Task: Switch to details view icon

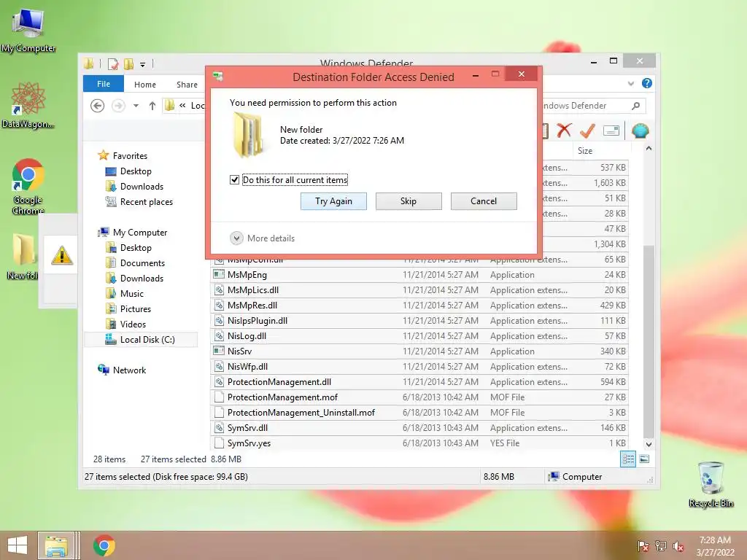Action: (628, 459)
